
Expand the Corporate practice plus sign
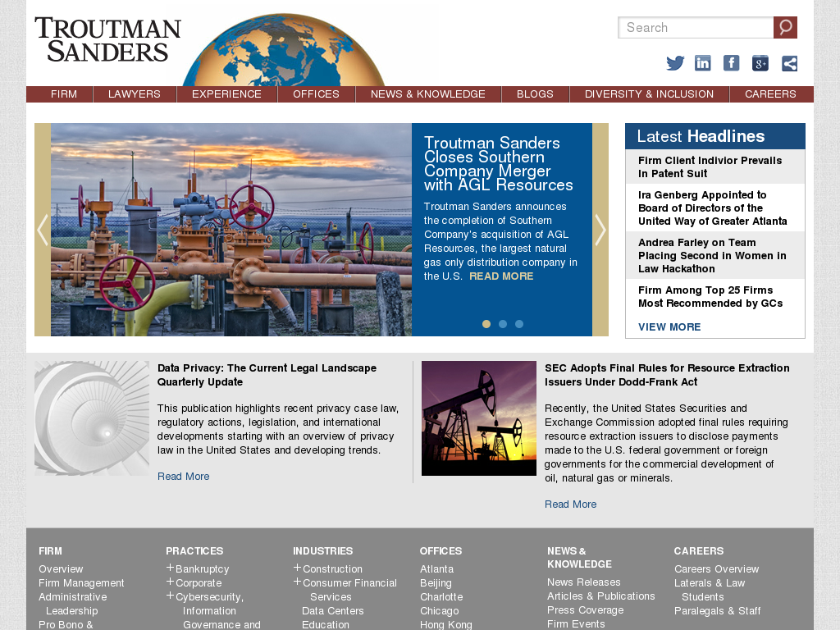coord(170,582)
